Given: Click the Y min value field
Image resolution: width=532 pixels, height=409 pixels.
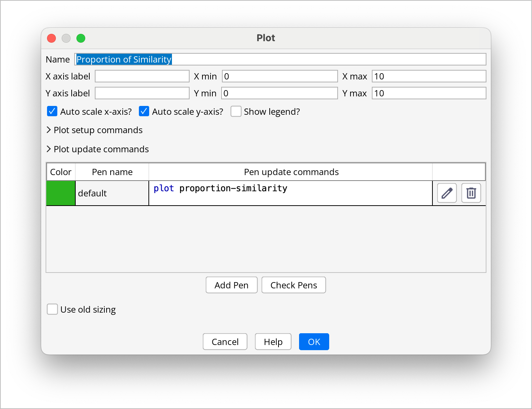Looking at the screenshot, I should (280, 93).
